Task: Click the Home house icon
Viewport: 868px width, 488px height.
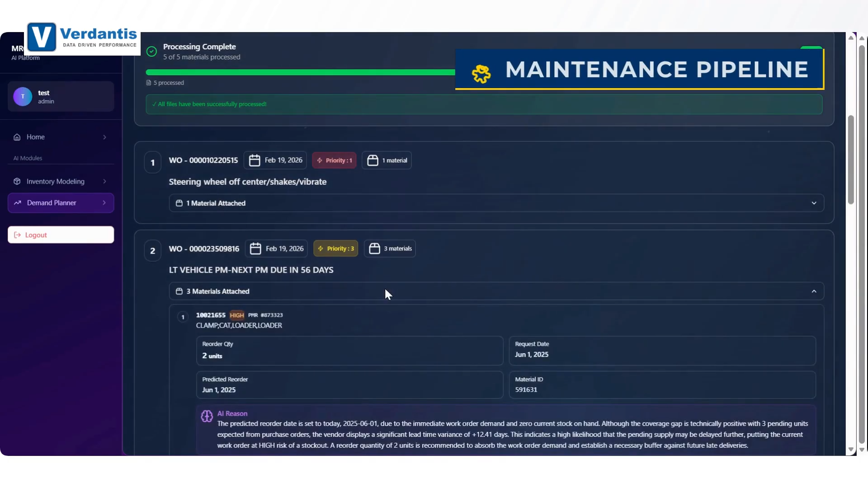Action: [x=17, y=137]
